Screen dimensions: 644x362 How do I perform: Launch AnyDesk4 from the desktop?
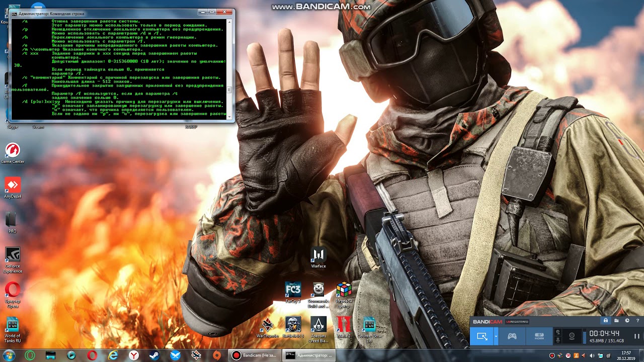(13, 187)
